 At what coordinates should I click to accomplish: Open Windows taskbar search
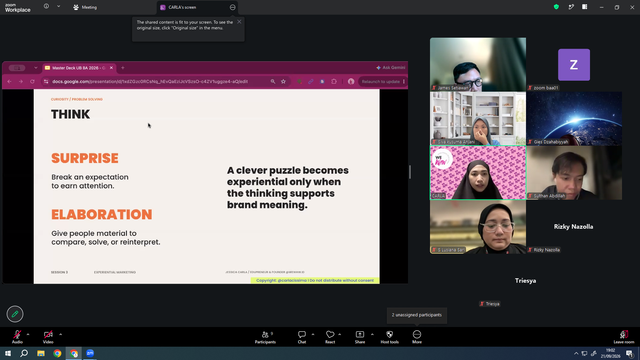click(x=24, y=353)
